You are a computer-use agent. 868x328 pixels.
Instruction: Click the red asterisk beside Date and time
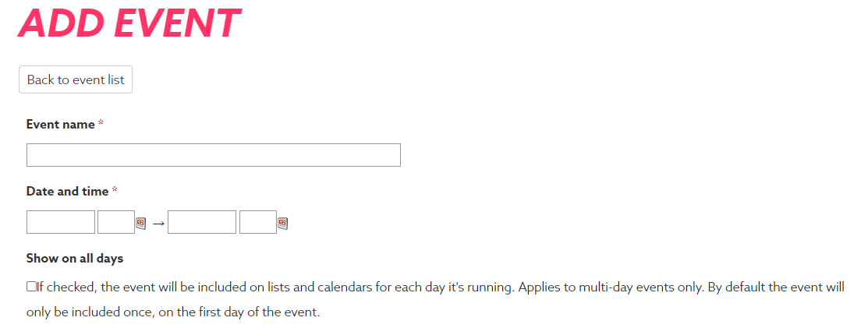(115, 191)
